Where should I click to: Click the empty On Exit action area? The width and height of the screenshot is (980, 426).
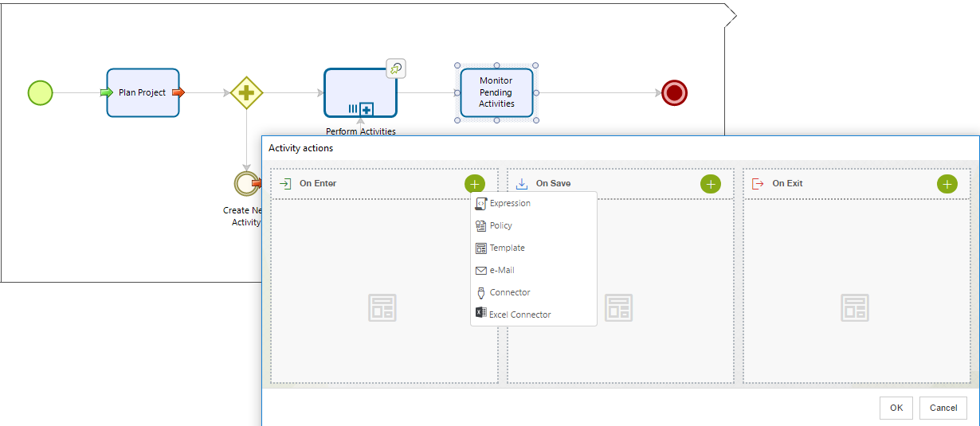(x=856, y=307)
